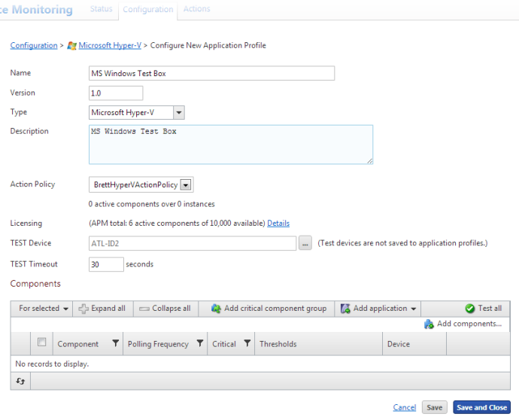Click Test all button

(483, 309)
